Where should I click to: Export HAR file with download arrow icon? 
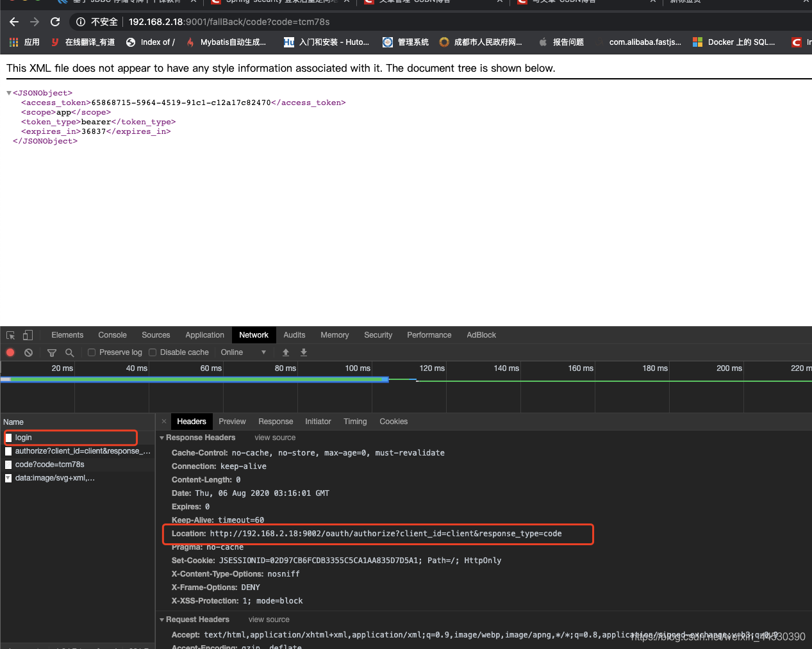click(x=304, y=352)
